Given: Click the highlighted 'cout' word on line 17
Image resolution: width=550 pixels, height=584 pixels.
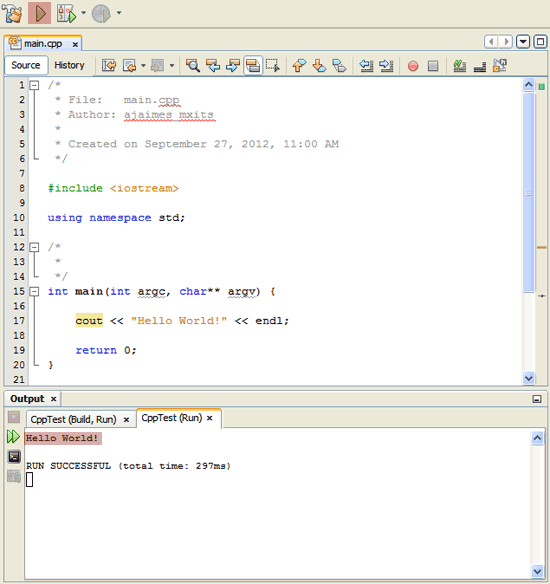Looking at the screenshot, I should pos(89,321).
